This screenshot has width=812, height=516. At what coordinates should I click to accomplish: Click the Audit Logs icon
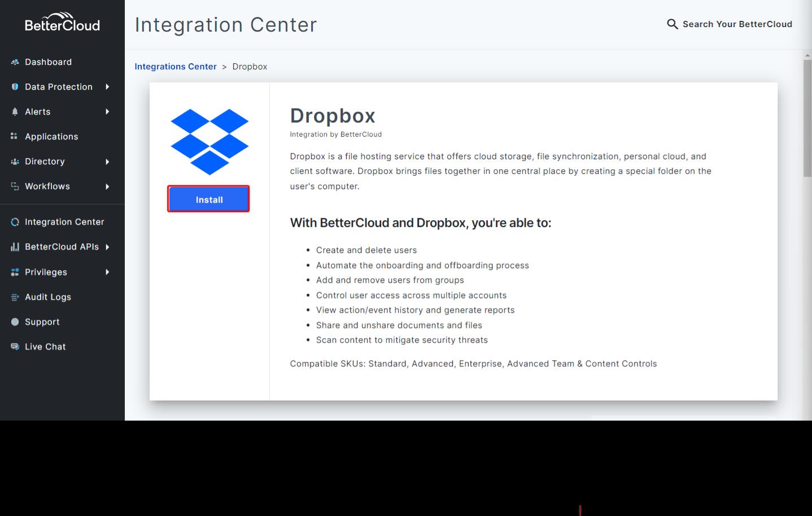14,297
